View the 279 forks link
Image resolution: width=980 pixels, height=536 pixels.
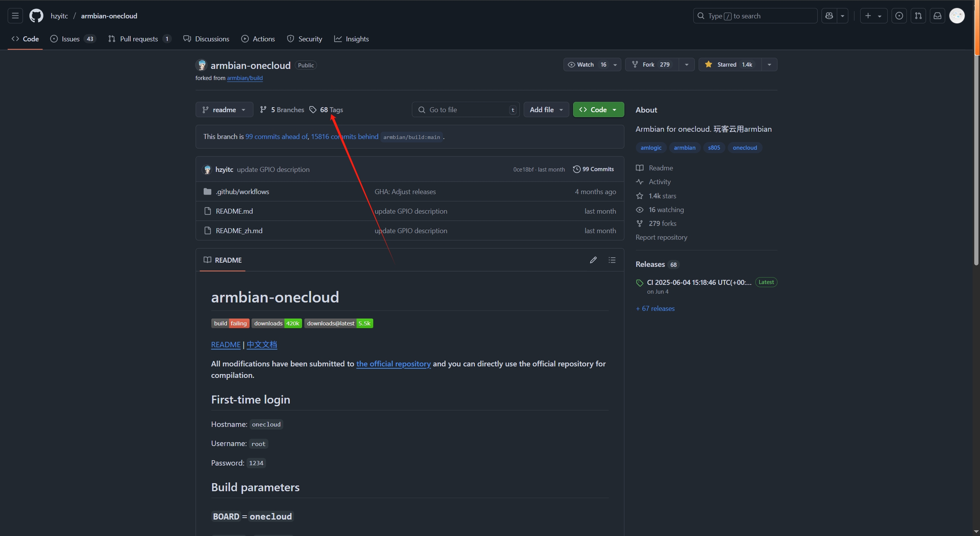(656, 223)
